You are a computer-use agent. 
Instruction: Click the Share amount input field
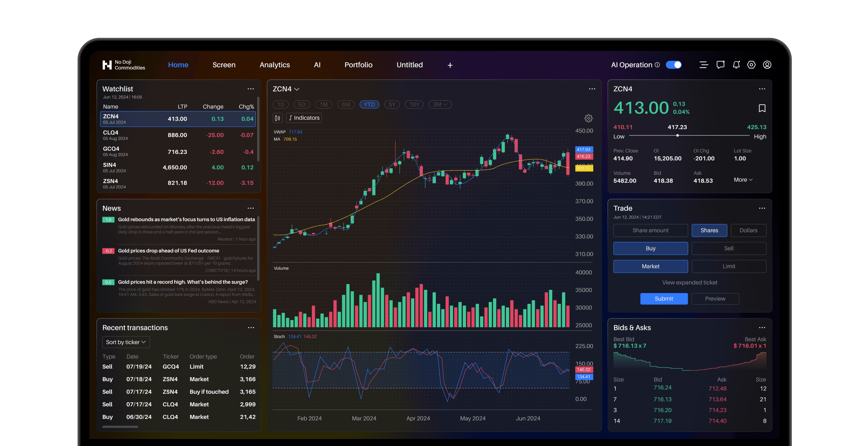[651, 230]
